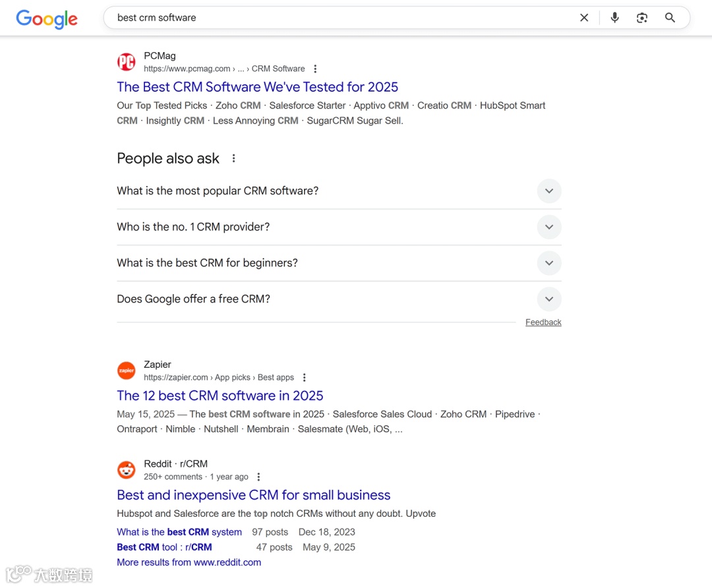The height and width of the screenshot is (588, 712).
Task: Click '47 posts' text
Action: point(274,547)
